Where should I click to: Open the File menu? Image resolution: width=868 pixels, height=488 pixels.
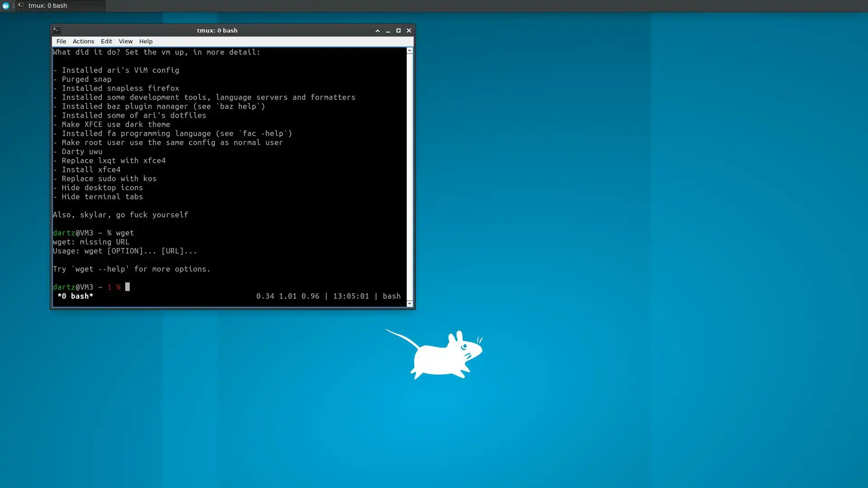pos(61,41)
